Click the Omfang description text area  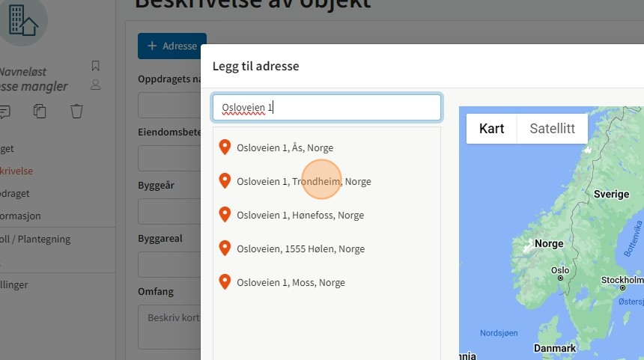point(169,327)
